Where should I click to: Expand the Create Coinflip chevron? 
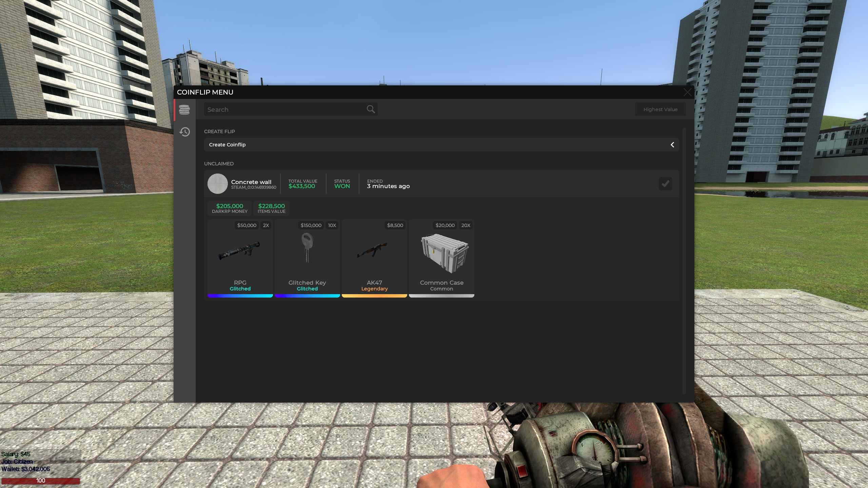pos(672,145)
